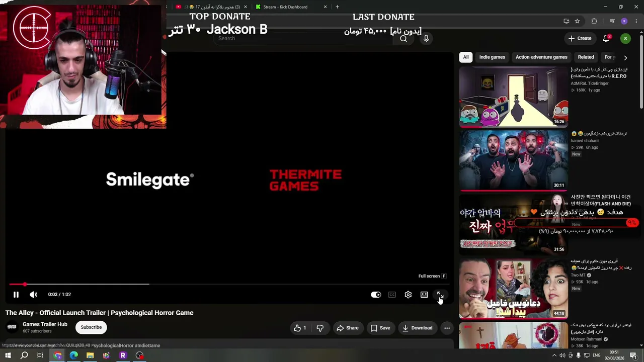The width and height of the screenshot is (644, 362).
Task: Toggle the closed captions button
Action: click(x=392, y=295)
